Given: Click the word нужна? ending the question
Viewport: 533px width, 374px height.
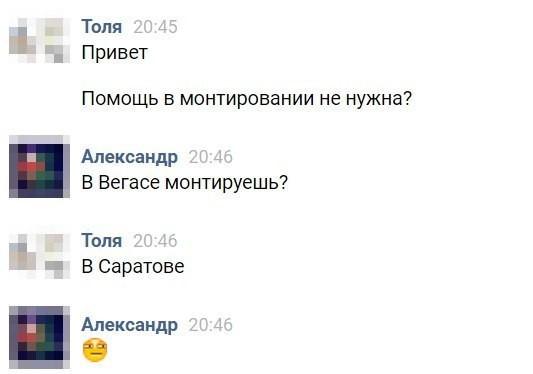Looking at the screenshot, I should [379, 99].
